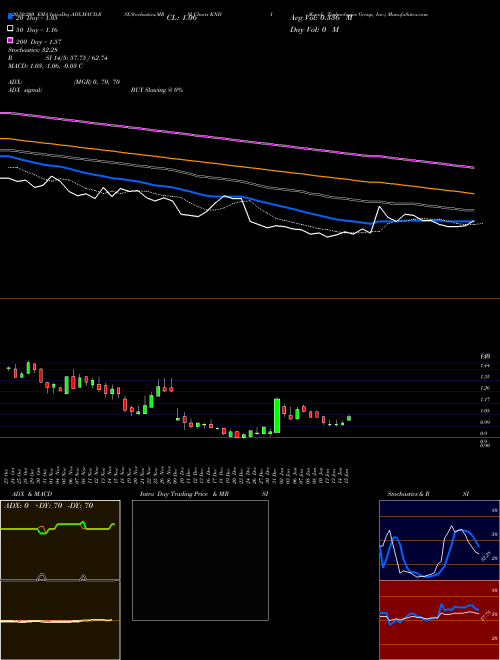Click the 'SI 14/3: 57.75 / 62.74' readout
500x660 pixels.
coord(77,58)
